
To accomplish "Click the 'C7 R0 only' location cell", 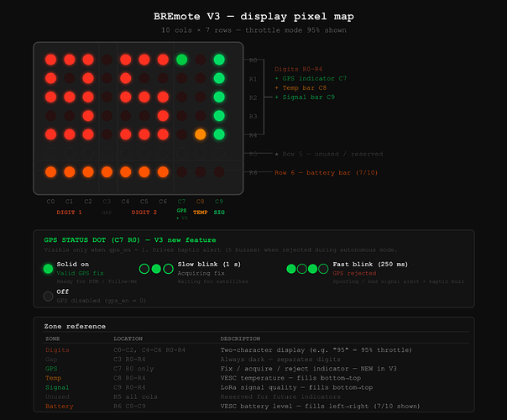I will pos(133,369).
